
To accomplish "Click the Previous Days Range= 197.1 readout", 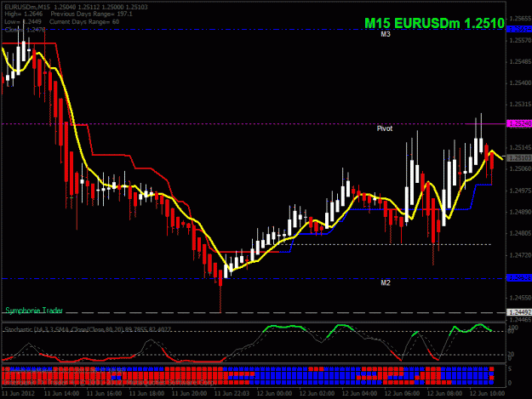I will point(91,14).
